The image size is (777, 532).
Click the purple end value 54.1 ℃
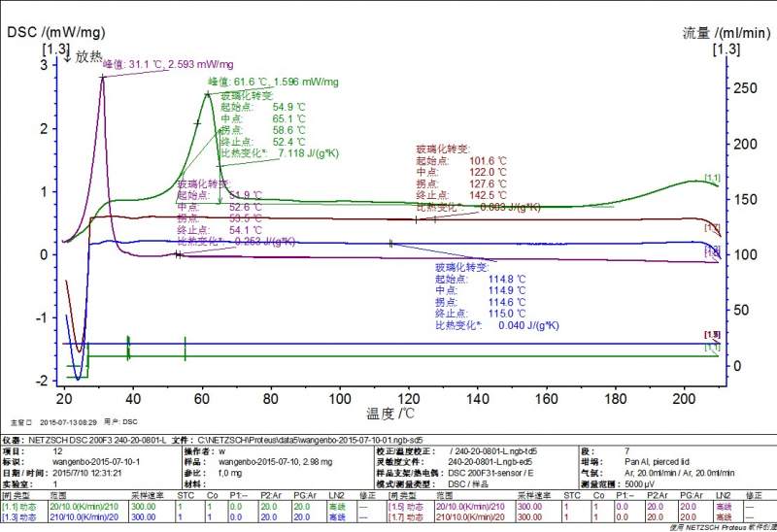click(x=246, y=230)
